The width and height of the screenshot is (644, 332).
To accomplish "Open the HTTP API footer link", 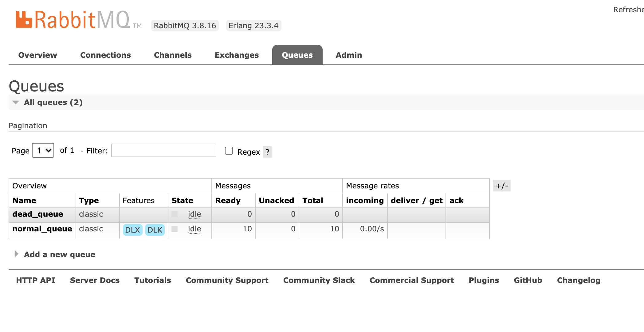I will pos(36,280).
